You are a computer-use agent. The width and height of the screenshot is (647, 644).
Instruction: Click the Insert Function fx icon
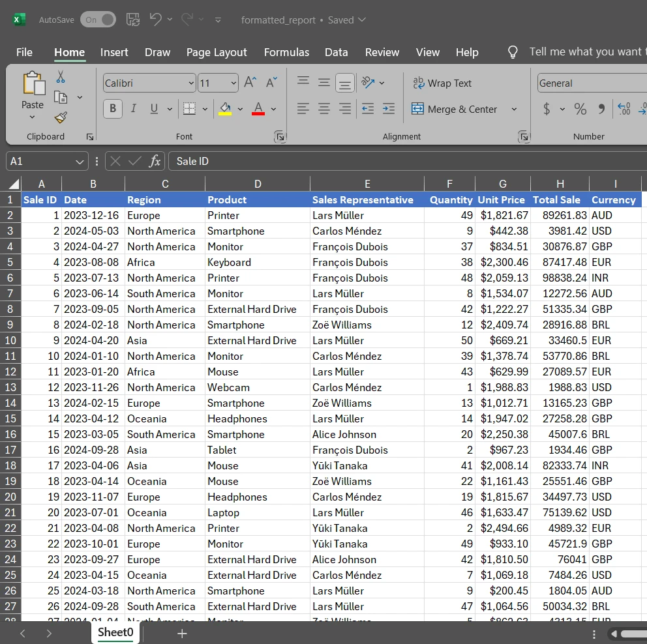(155, 161)
